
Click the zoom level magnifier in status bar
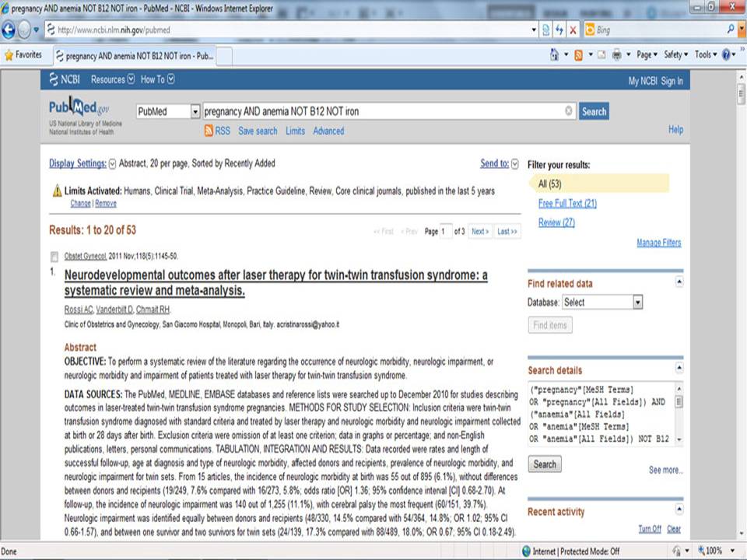tap(702, 551)
